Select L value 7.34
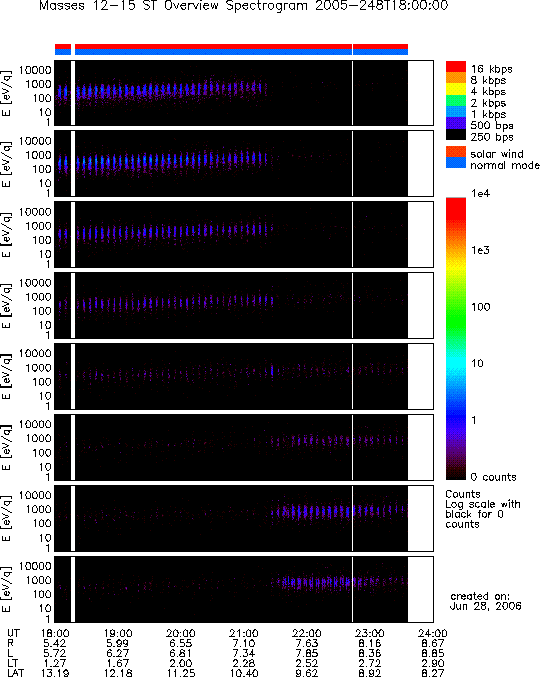Screen dimensions: 540x677 point(243,653)
